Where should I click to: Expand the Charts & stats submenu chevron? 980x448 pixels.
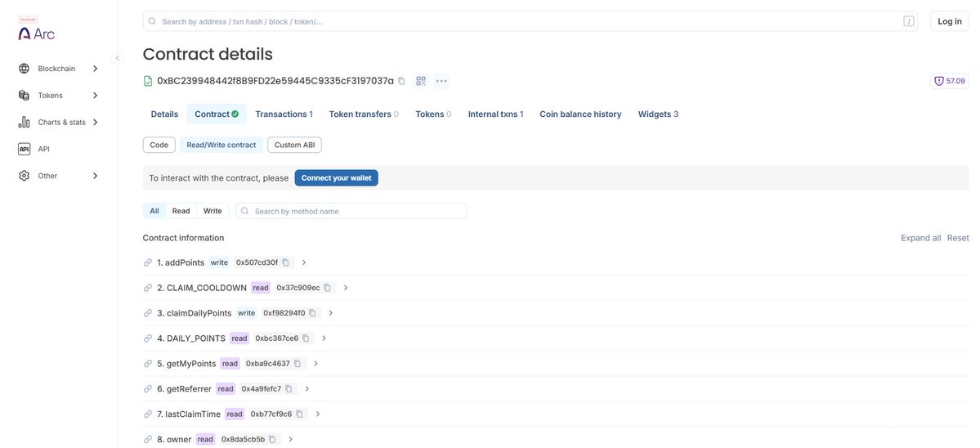(95, 123)
